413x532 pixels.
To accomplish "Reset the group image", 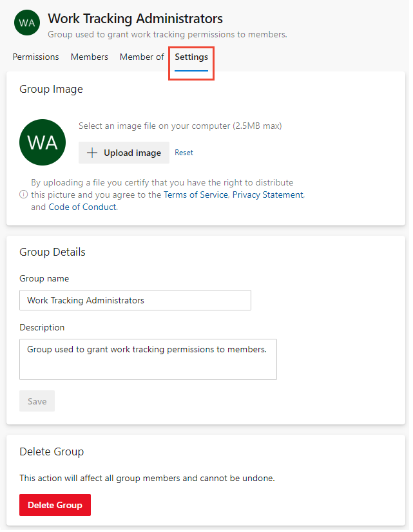I will [184, 153].
